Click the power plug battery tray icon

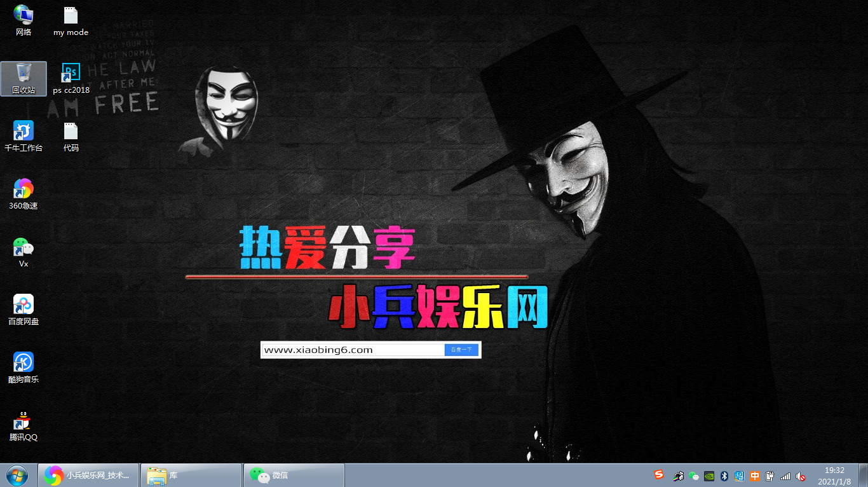[x=770, y=476]
